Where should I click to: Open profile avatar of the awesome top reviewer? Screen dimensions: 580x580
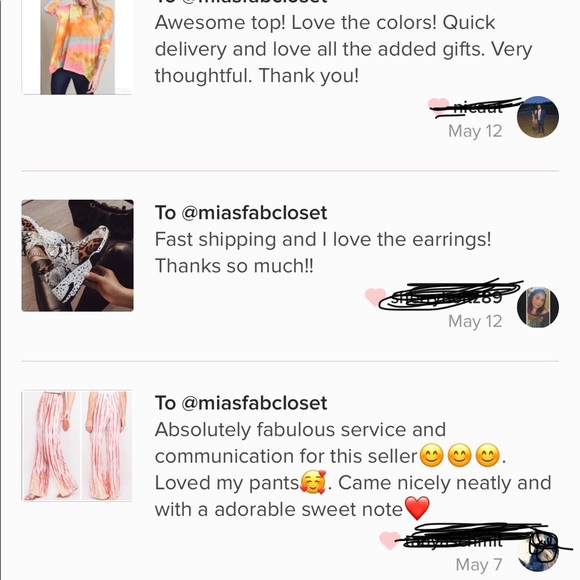(537, 117)
